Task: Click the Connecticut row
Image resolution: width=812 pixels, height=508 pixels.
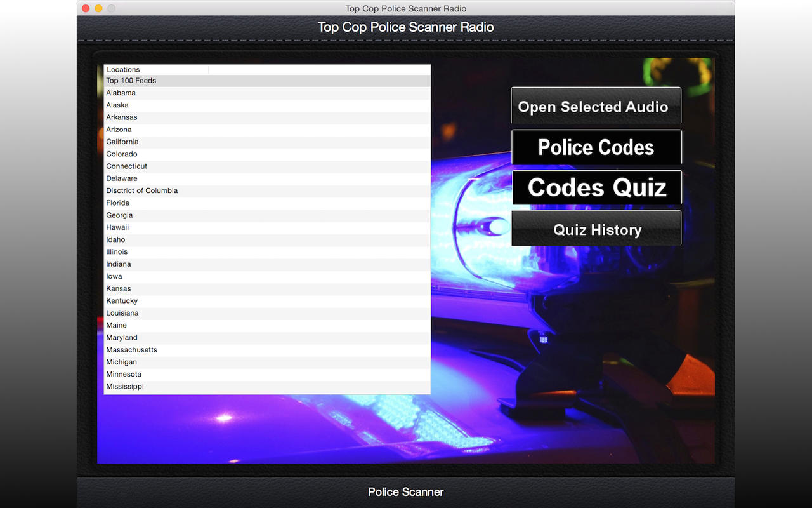Action: pyautogui.click(x=267, y=166)
